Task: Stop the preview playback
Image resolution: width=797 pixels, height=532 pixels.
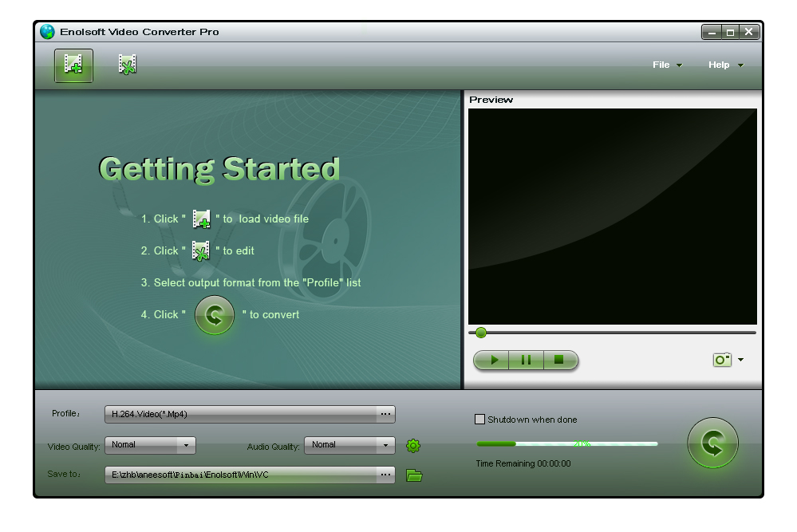Action: [560, 360]
